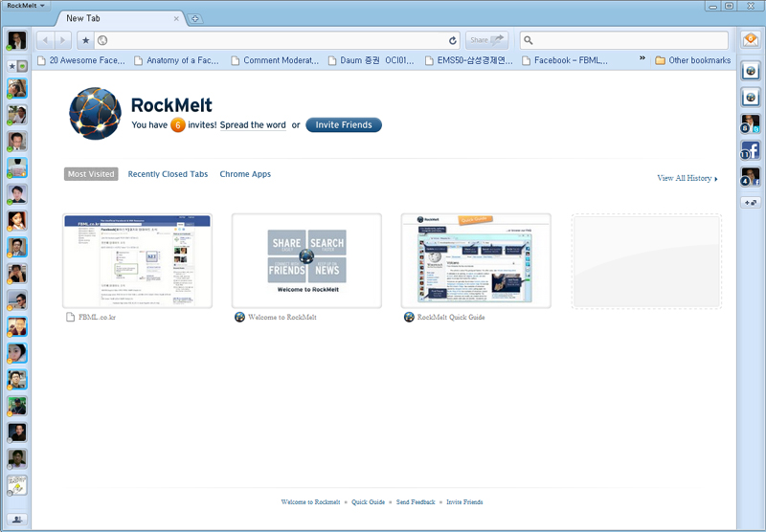Open the RockMelt menu dropdown
The image size is (766, 532).
[26, 6]
